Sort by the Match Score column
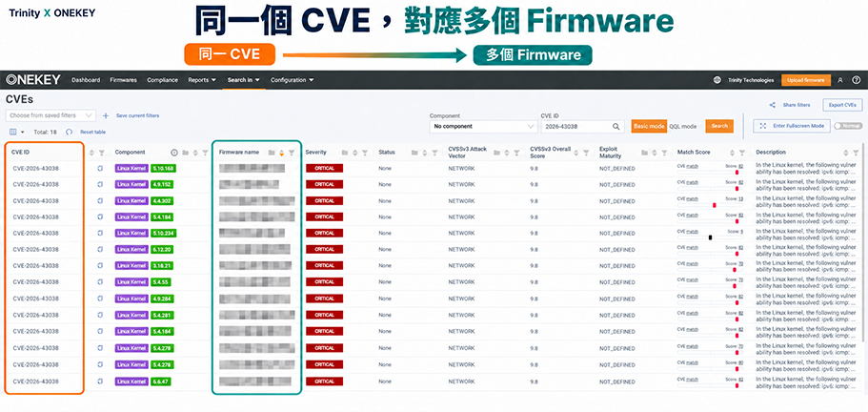The height and width of the screenshot is (412, 868). click(x=733, y=153)
